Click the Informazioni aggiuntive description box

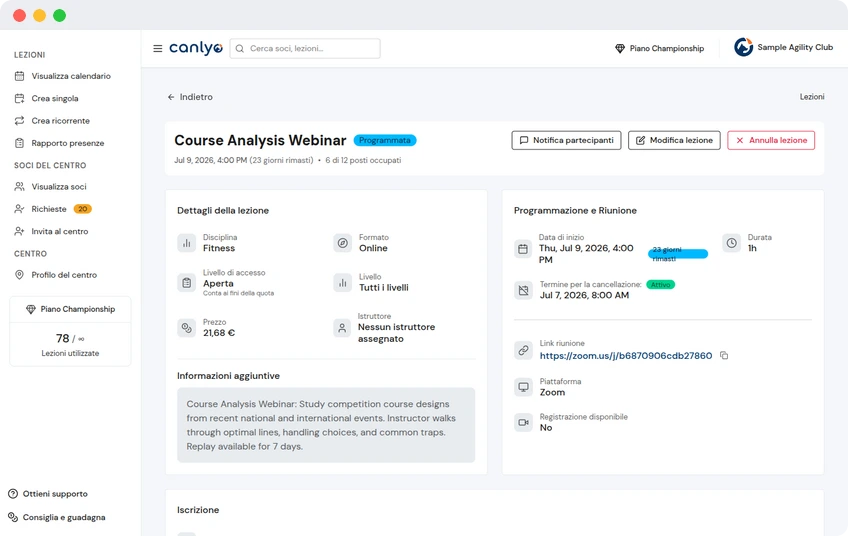click(x=326, y=425)
